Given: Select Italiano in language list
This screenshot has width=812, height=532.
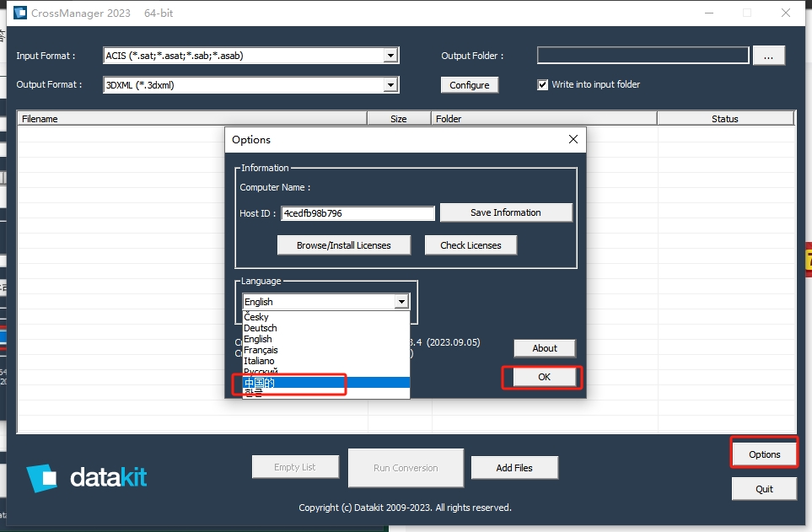Looking at the screenshot, I should tap(326, 361).
